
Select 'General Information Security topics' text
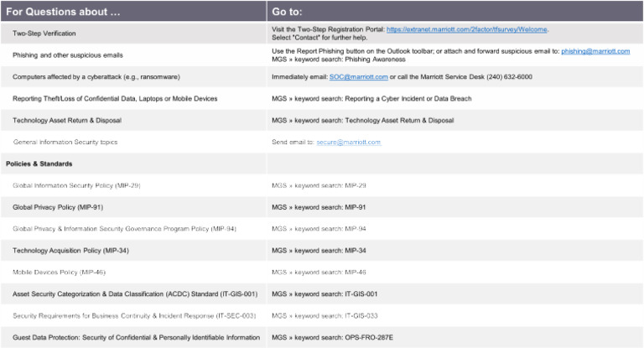(x=65, y=143)
